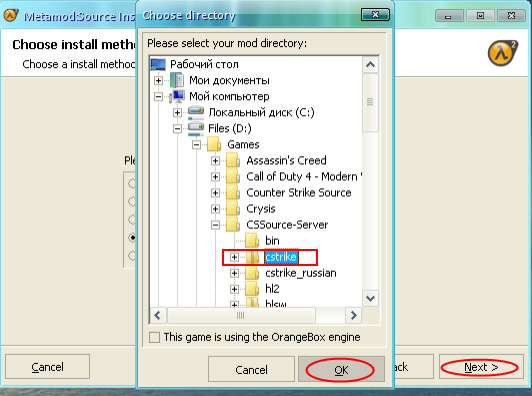Click the Мой компьютер computer icon
Viewport: 532px width, 396px height.
177,96
